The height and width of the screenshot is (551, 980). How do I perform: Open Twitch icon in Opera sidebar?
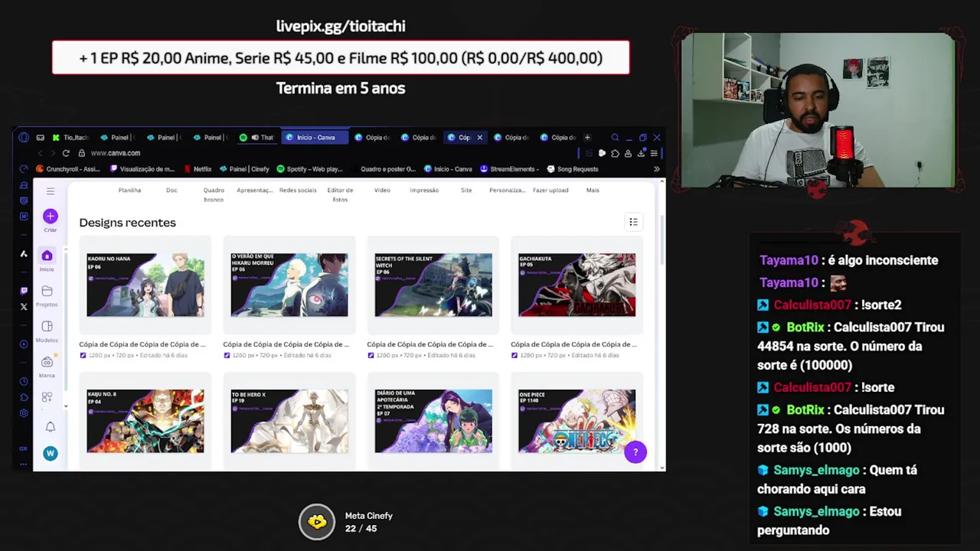pos(24,291)
